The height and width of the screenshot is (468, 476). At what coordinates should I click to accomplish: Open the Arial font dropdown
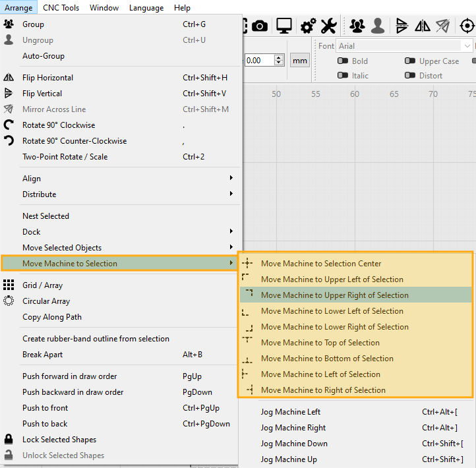(x=404, y=46)
